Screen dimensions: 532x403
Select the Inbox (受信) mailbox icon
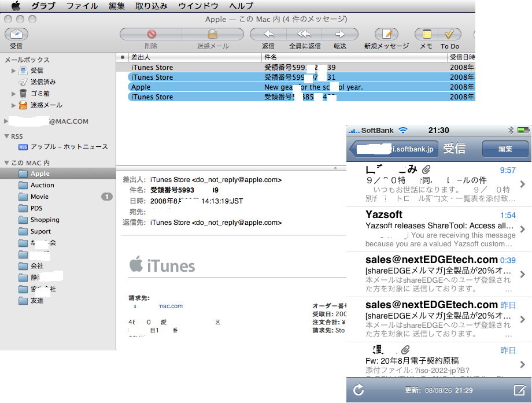tap(23, 71)
